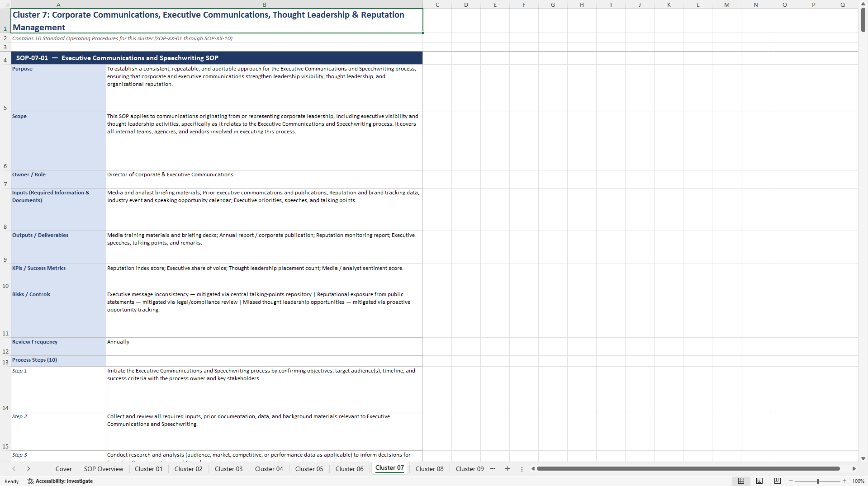This screenshot has width=868, height=486.
Task: Select the Step 2 label cell
Action: [58, 431]
